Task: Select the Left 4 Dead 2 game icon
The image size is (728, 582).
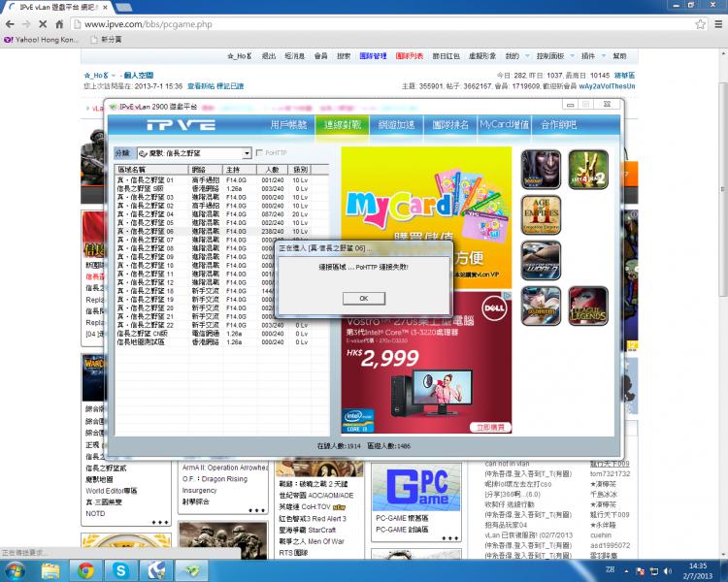Action: pyautogui.click(x=588, y=170)
